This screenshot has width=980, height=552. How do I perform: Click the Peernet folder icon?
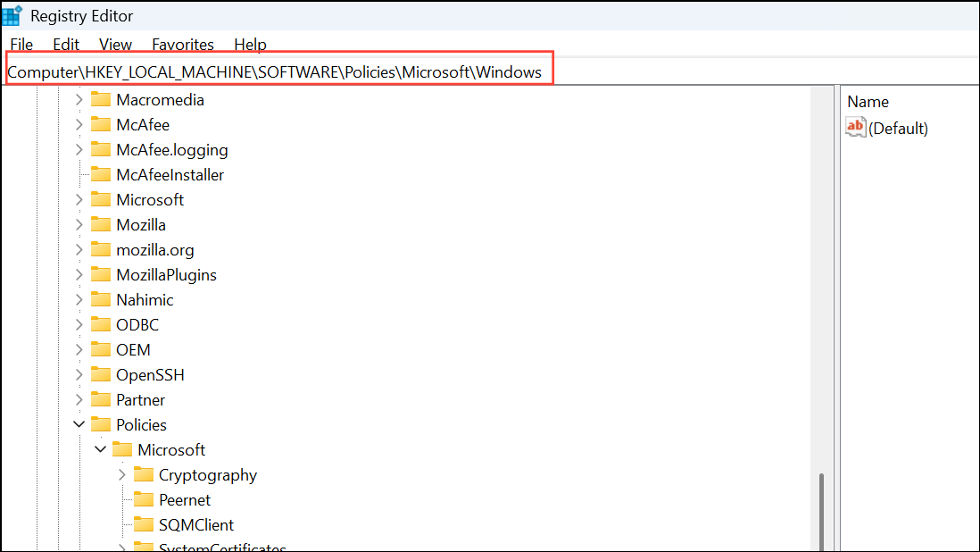(144, 499)
